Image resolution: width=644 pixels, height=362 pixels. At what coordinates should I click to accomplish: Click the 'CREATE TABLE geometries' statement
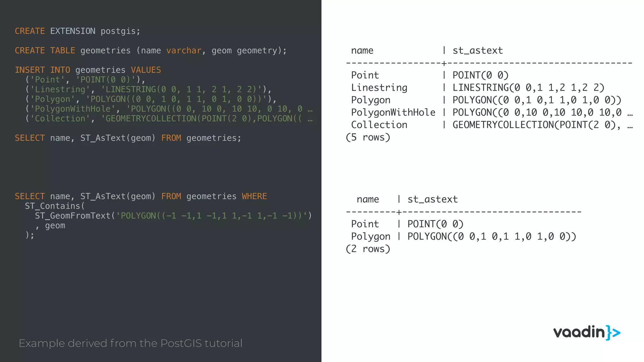coord(151,51)
